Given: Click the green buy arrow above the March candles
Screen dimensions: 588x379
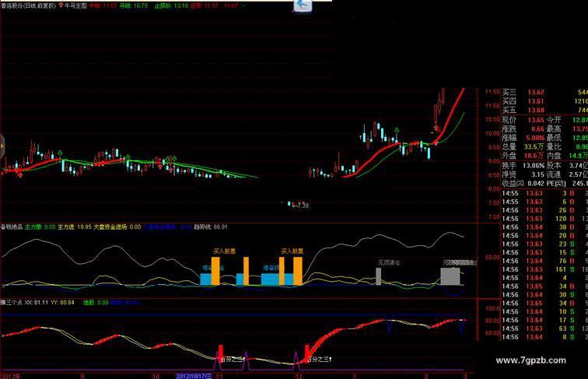Looking at the screenshot, I should point(397,130).
